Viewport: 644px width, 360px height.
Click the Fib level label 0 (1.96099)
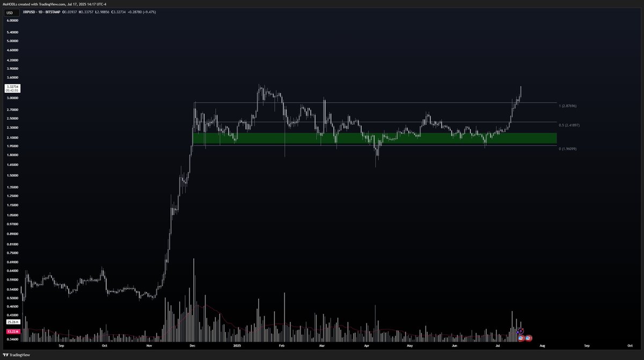tap(568, 149)
